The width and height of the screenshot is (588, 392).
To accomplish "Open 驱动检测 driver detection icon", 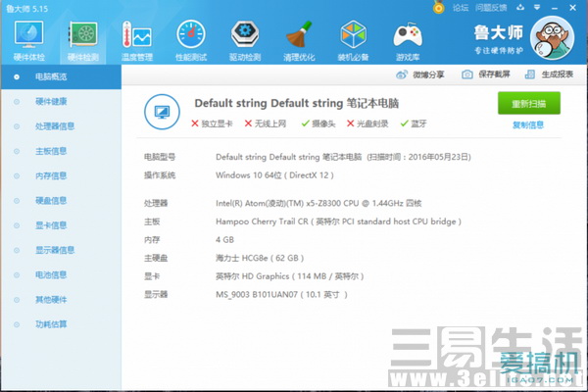I will pos(245,41).
